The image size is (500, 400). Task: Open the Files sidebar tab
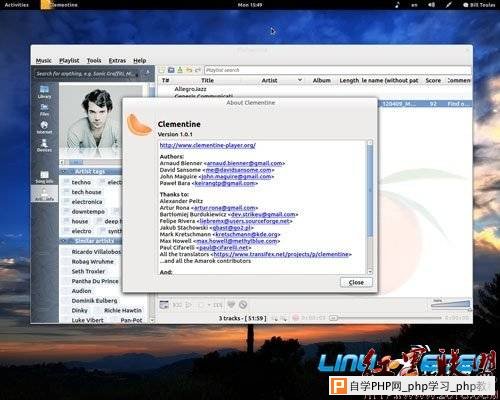coord(44,110)
